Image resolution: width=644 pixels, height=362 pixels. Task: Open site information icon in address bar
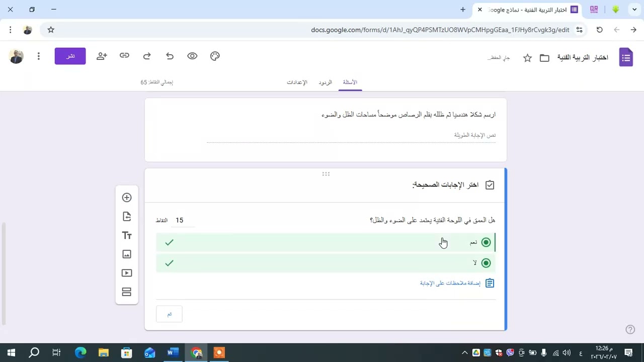coord(580,30)
